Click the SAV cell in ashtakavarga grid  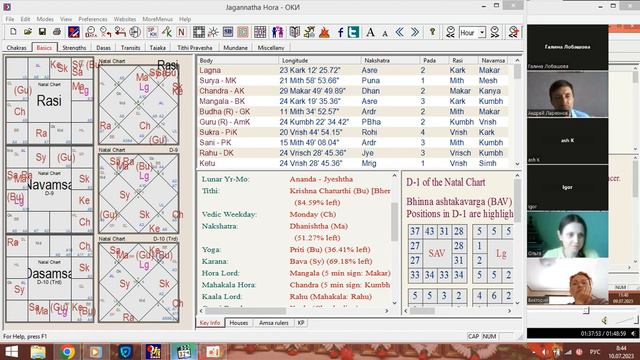click(x=436, y=253)
